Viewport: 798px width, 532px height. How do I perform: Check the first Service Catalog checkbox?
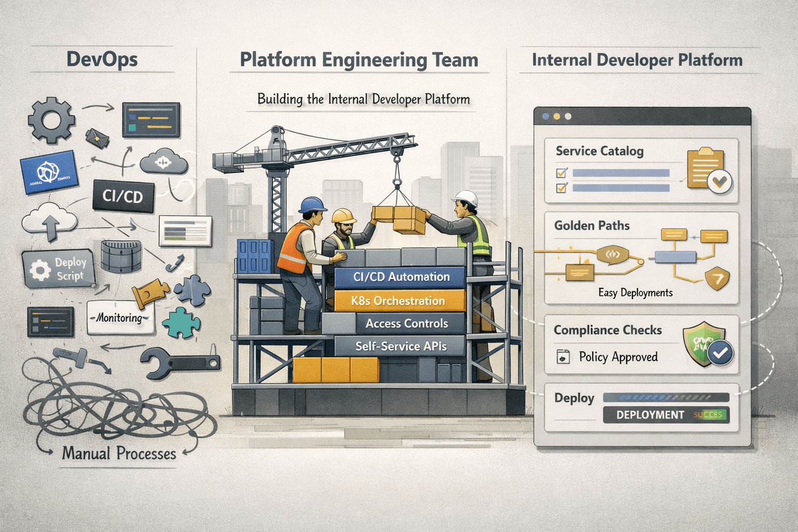pos(560,174)
